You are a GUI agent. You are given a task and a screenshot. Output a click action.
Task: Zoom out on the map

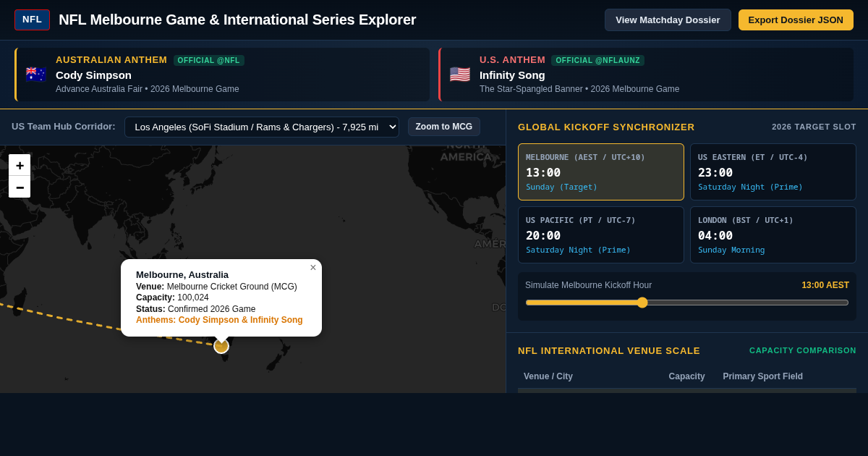click(20, 187)
